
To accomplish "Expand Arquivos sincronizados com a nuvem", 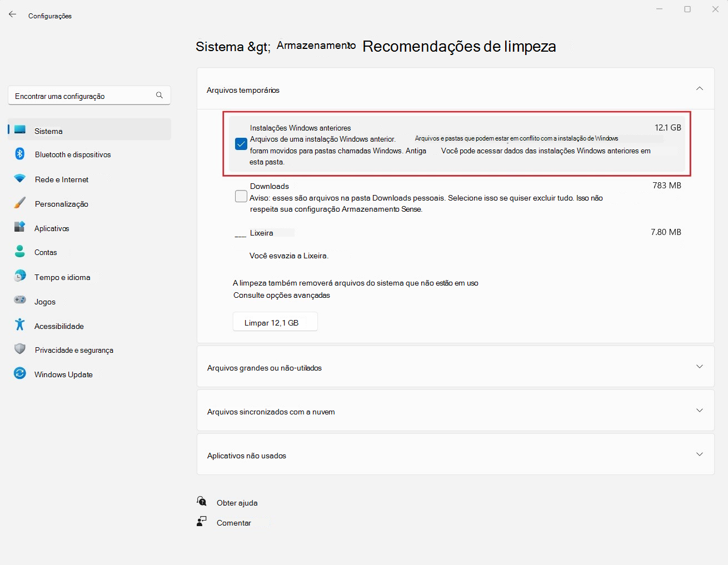I will pyautogui.click(x=700, y=411).
